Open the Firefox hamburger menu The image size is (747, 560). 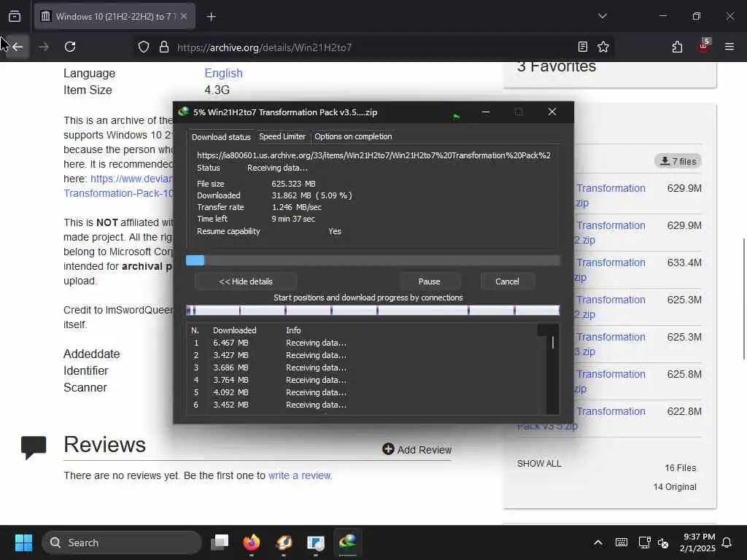tap(729, 47)
